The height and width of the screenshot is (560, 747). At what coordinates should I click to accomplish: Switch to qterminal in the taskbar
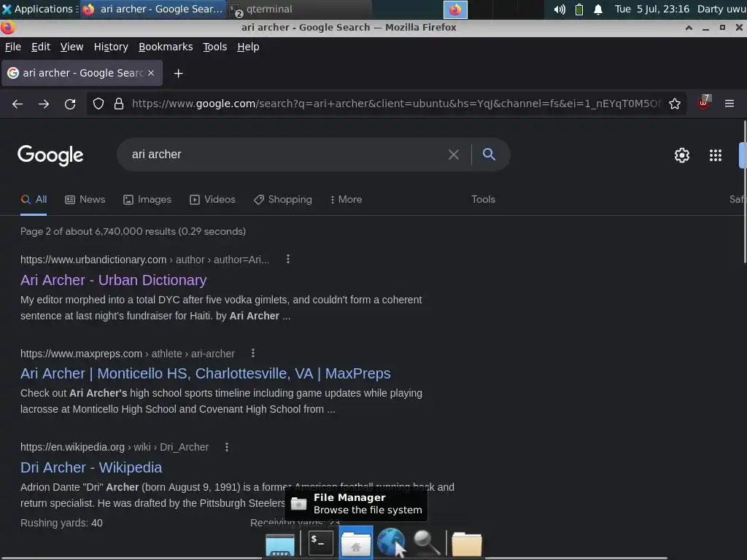(x=298, y=9)
